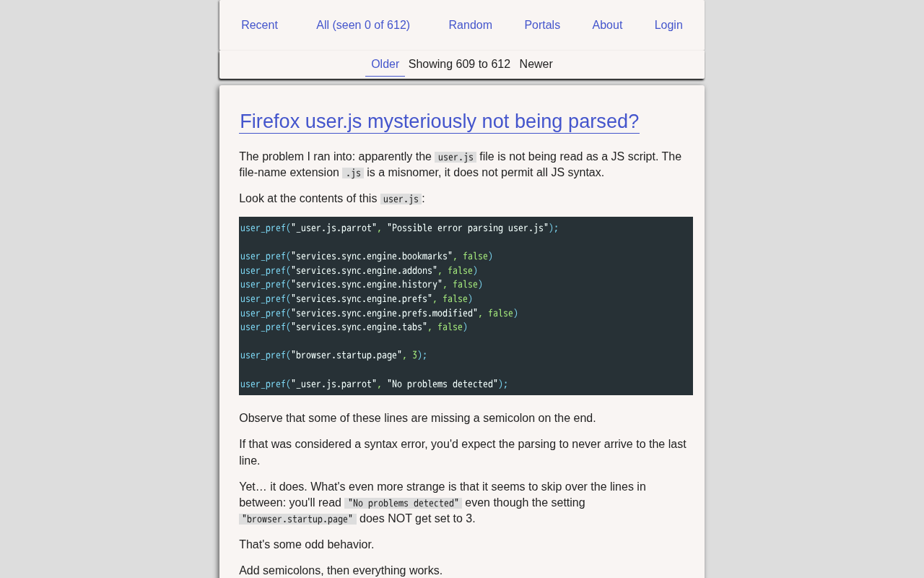
Task: Open the About page
Action: [x=607, y=25]
